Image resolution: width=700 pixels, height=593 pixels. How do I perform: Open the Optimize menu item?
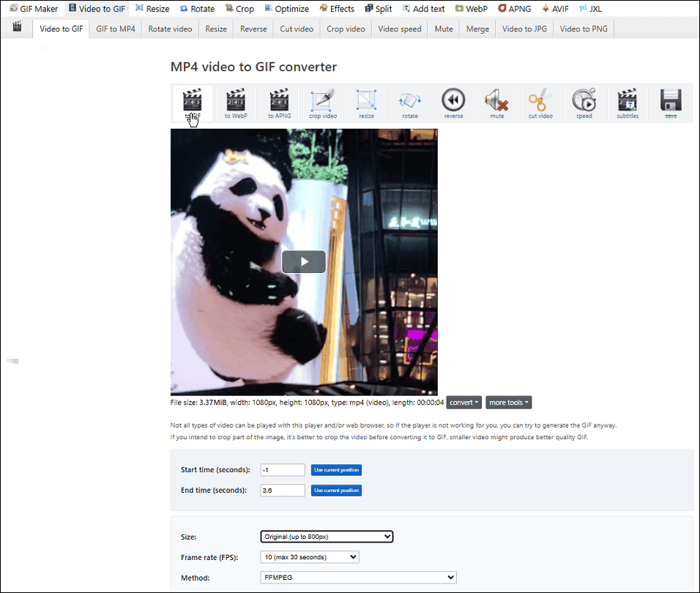tap(286, 9)
